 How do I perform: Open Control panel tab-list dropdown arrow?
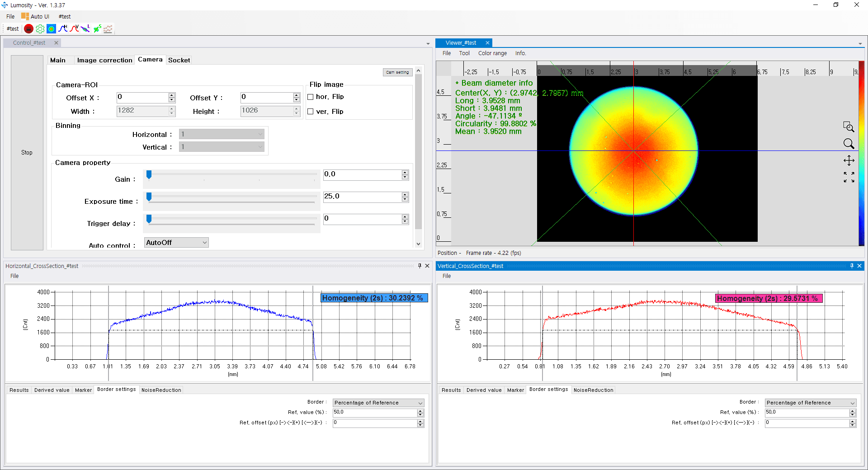(x=428, y=44)
